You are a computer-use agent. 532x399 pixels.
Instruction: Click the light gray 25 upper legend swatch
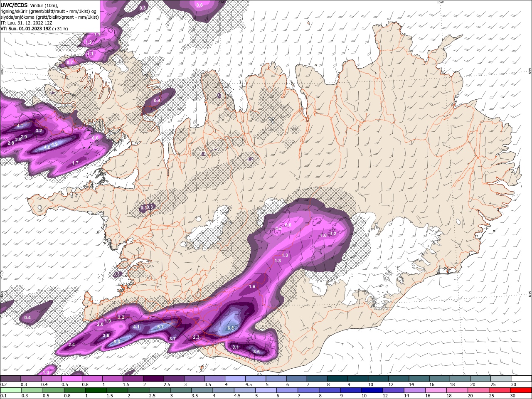coord(501,378)
